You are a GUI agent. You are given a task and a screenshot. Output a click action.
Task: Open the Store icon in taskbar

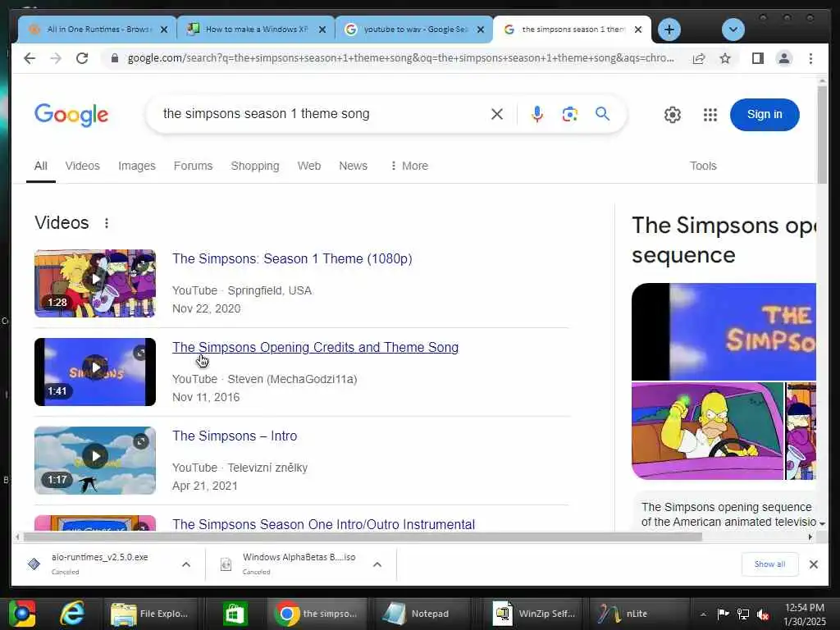(235, 614)
